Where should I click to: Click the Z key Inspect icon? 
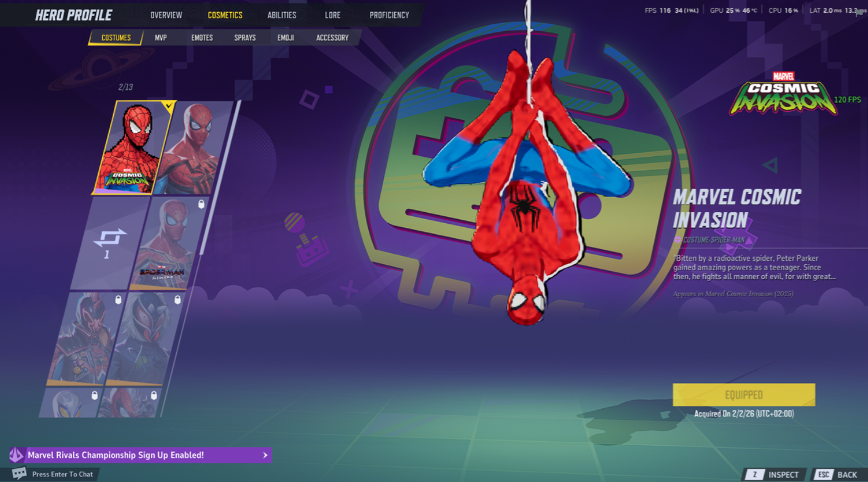[x=754, y=475]
